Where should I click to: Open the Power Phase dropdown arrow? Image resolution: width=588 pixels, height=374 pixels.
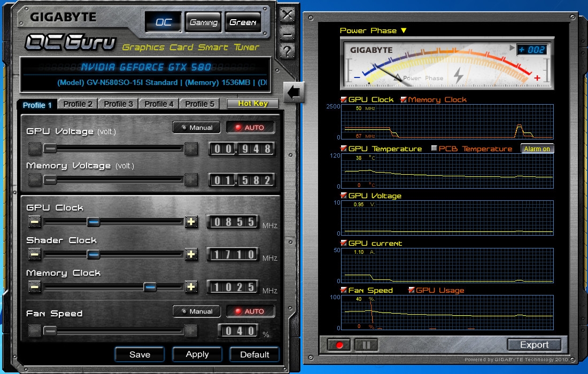tap(404, 30)
